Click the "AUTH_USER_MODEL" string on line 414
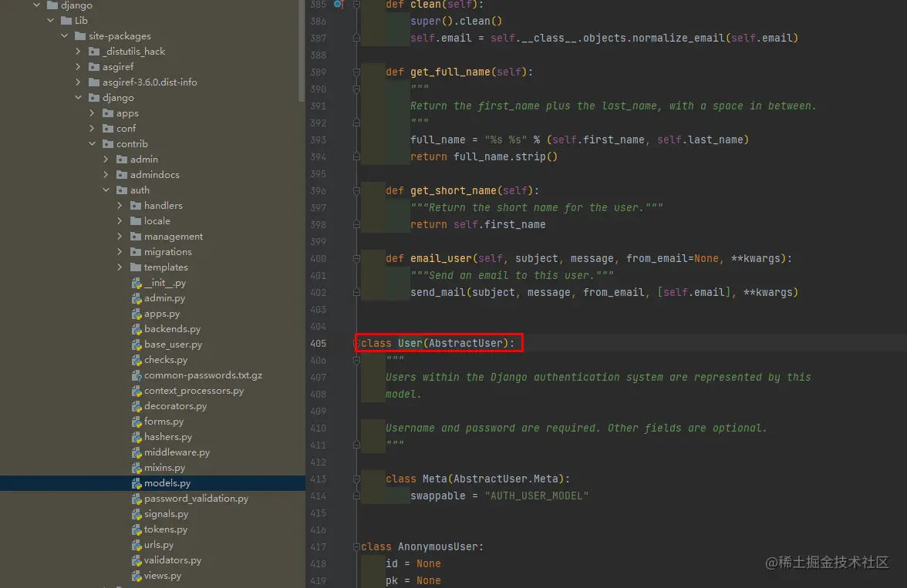The height and width of the screenshot is (588, 907). tap(536, 496)
